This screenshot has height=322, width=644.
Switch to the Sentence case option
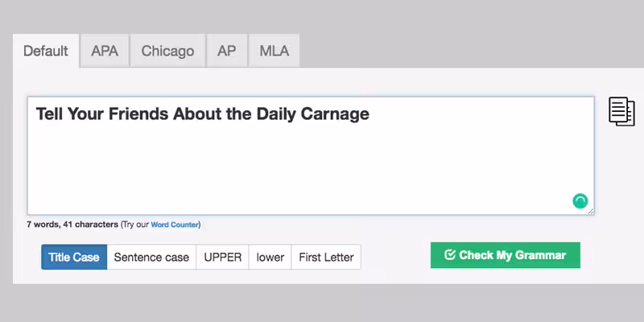click(x=151, y=258)
